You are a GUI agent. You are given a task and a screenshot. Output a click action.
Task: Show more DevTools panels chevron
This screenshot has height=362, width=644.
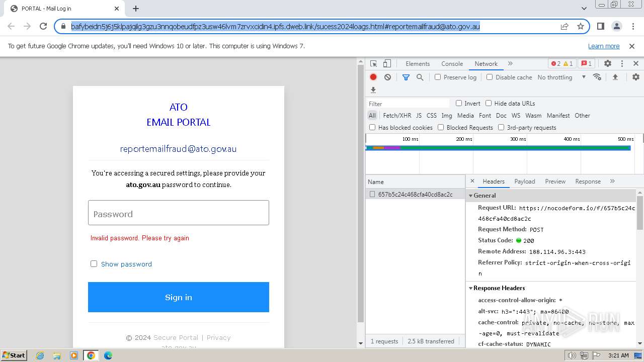point(510,64)
